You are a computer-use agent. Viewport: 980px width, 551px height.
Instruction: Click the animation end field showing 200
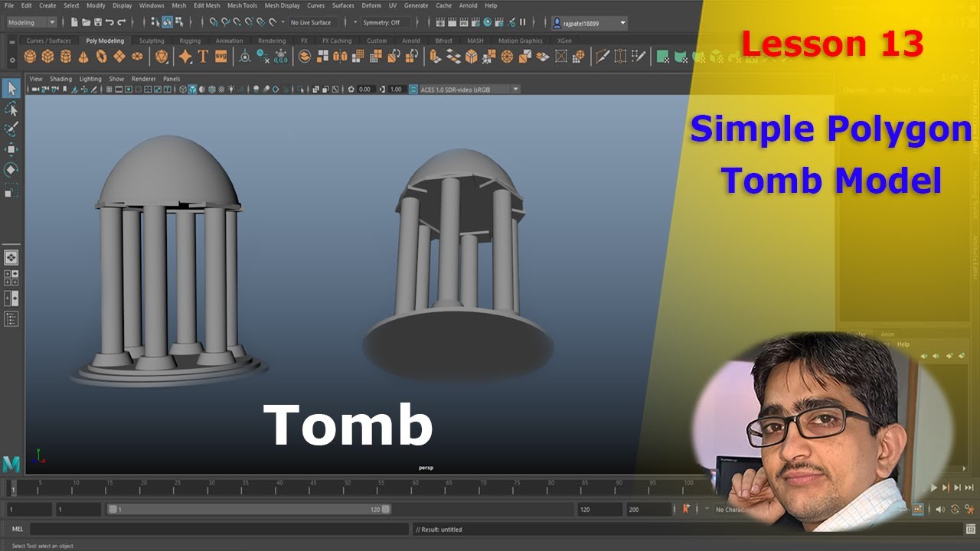click(648, 509)
